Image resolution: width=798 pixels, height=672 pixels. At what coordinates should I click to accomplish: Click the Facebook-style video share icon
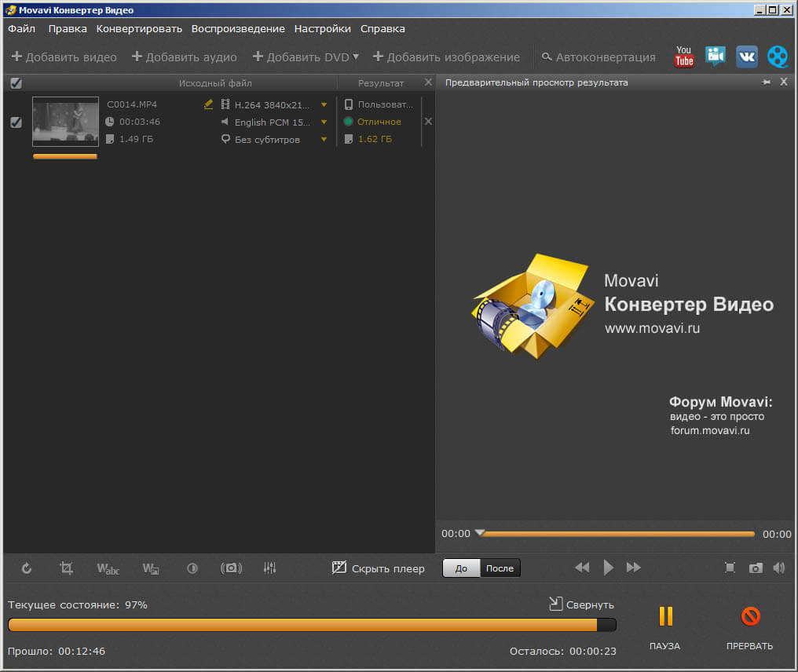pos(715,56)
